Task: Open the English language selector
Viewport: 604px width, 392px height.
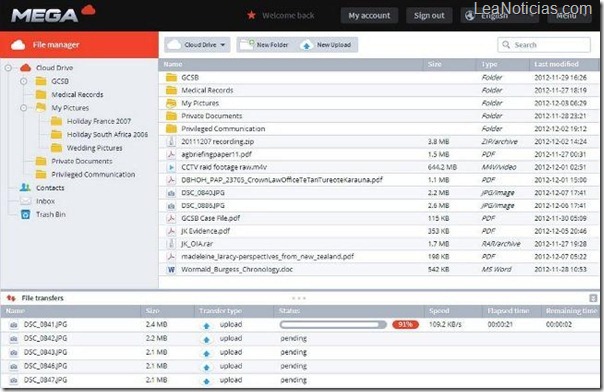Action: point(500,16)
